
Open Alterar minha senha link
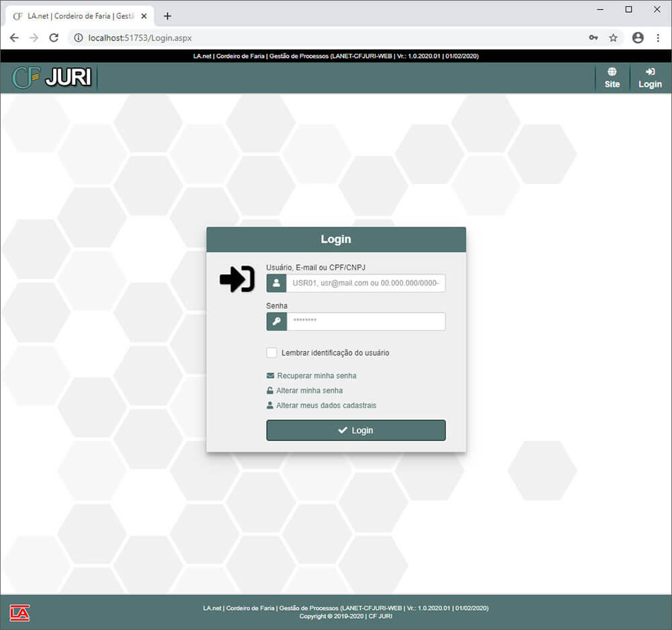tap(309, 391)
